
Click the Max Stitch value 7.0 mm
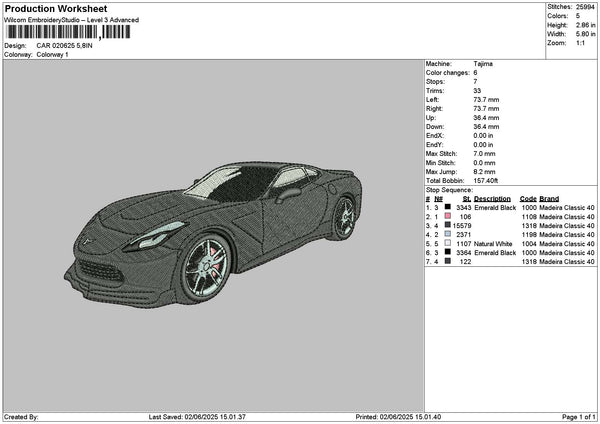point(484,154)
